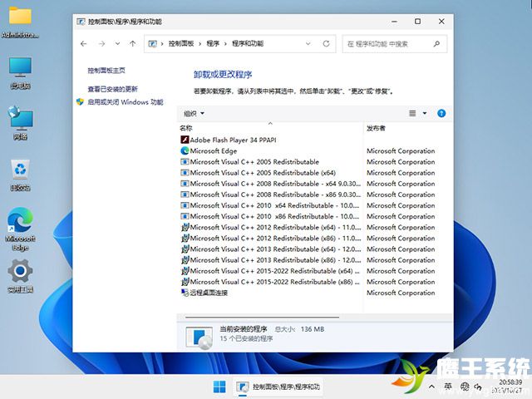Select Visual C++ 2015-2022 (x64) entry icon

click(185, 271)
